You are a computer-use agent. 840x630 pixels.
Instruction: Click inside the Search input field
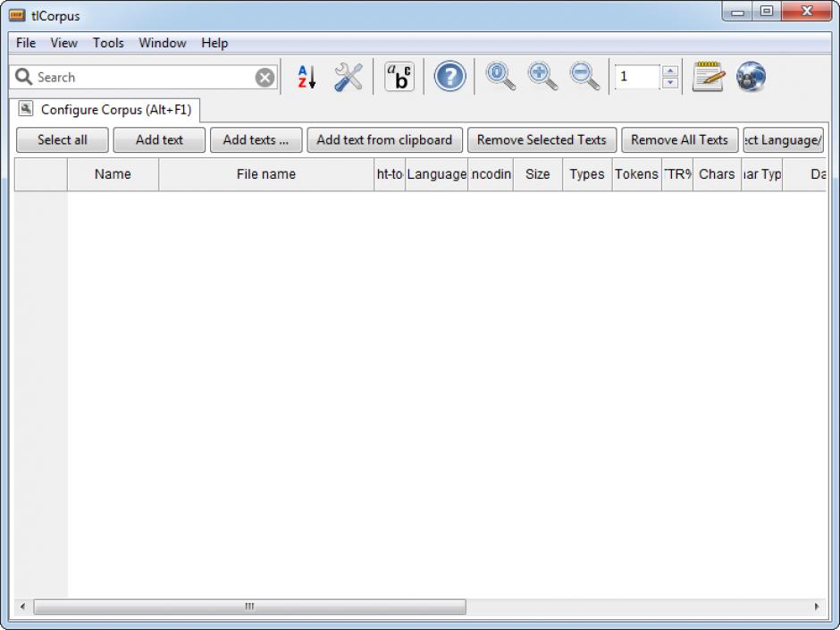pyautogui.click(x=143, y=78)
